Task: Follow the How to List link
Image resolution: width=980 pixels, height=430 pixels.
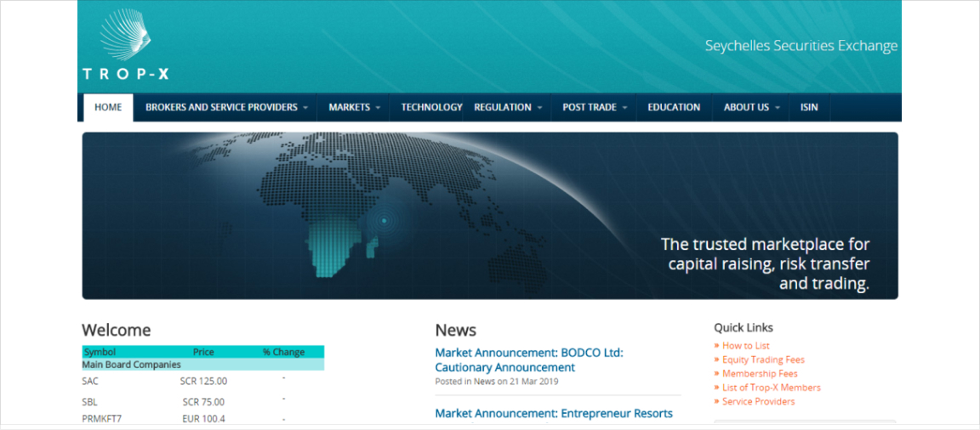Action: 745,346
